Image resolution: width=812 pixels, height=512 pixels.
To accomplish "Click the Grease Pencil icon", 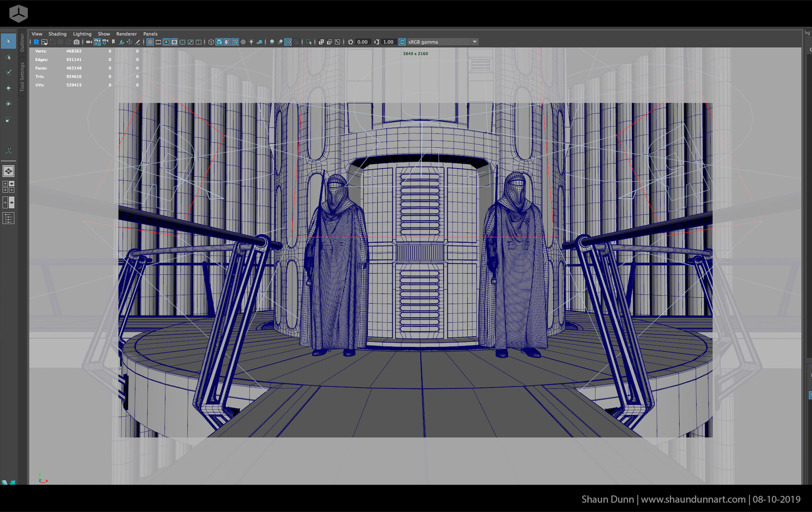I will click(x=138, y=42).
